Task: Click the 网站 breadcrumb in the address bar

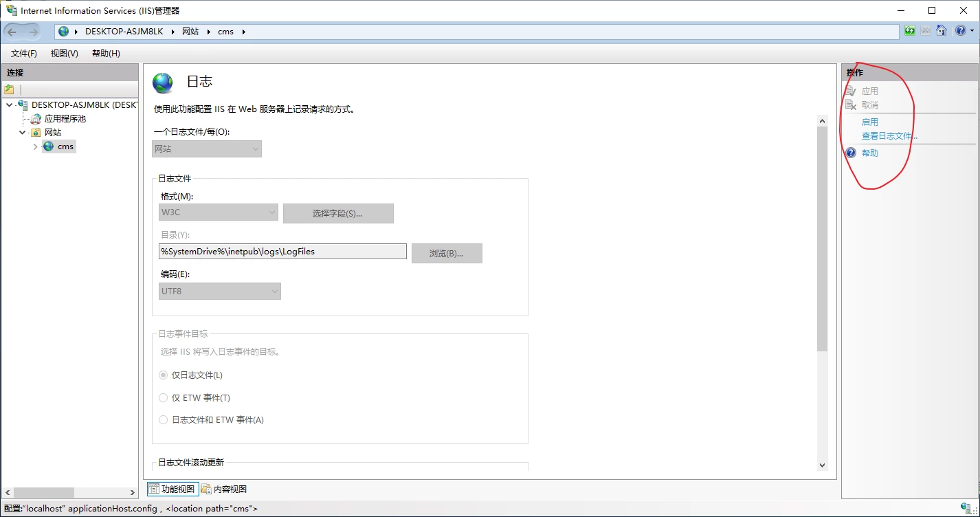Action: [190, 32]
